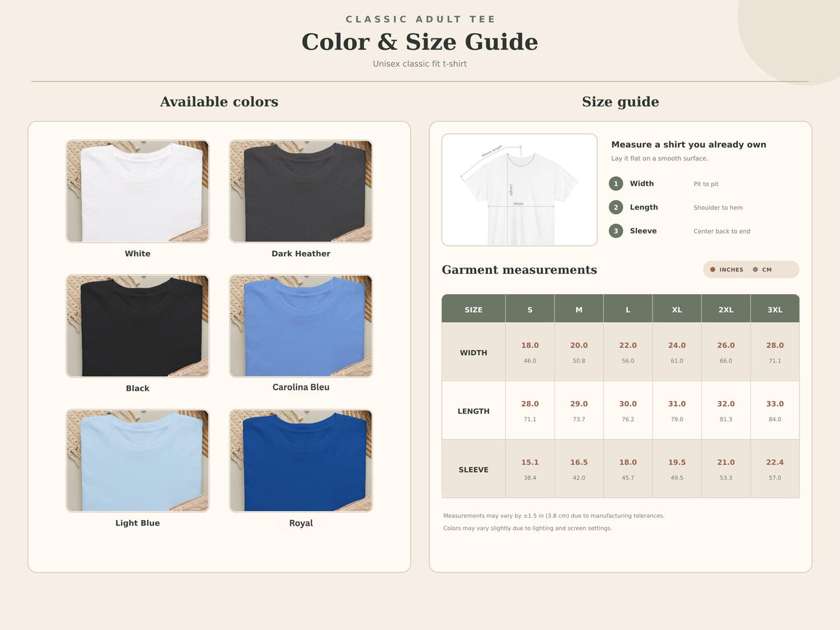
Task: Click the "Dark Heather" color label
Action: [x=301, y=254]
